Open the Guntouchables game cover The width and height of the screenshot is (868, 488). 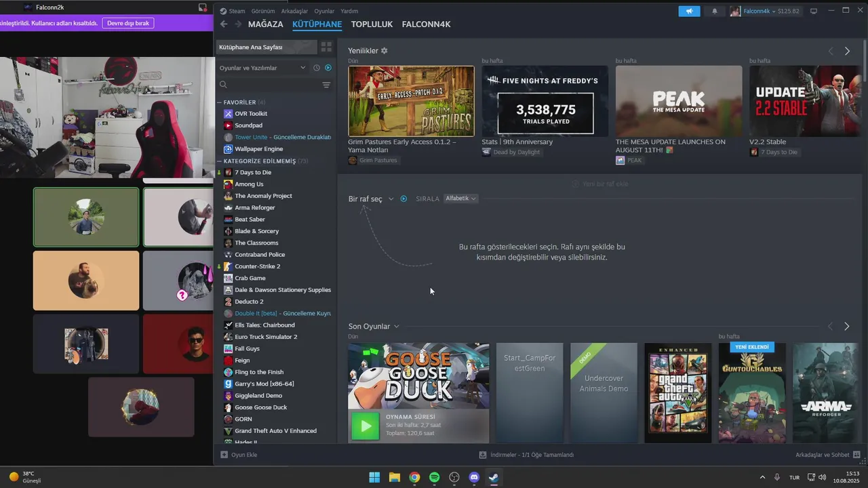(x=752, y=393)
